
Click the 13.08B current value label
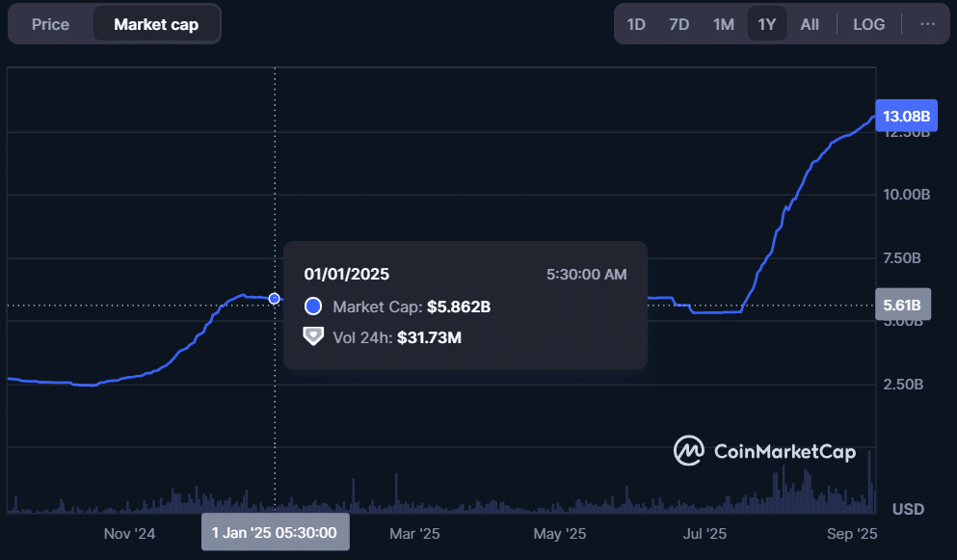click(x=906, y=117)
